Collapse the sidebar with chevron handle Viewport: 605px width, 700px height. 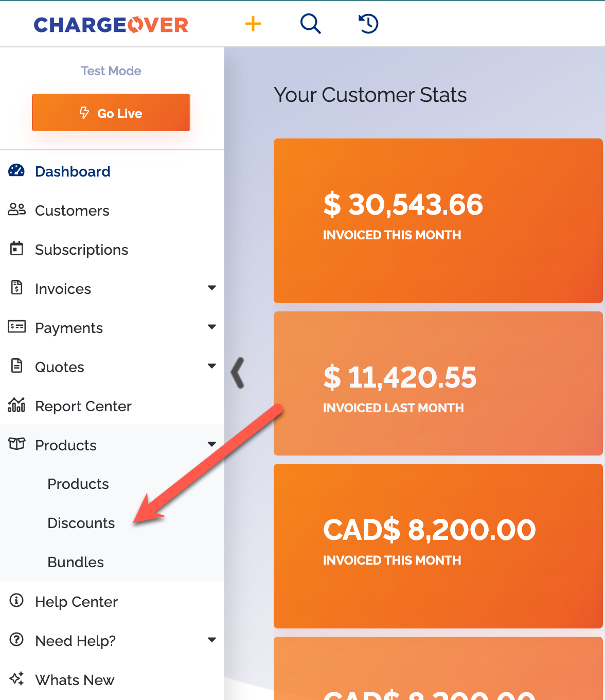click(x=237, y=373)
